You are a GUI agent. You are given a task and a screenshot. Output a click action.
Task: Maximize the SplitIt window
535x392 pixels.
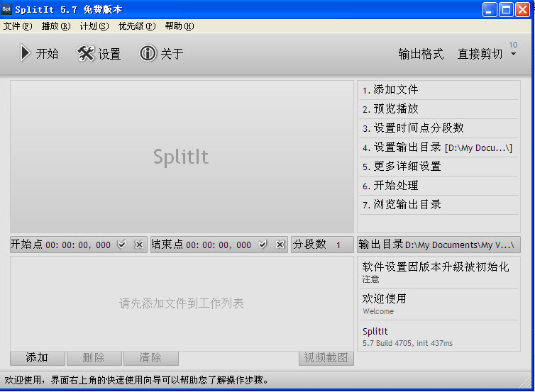click(x=507, y=9)
